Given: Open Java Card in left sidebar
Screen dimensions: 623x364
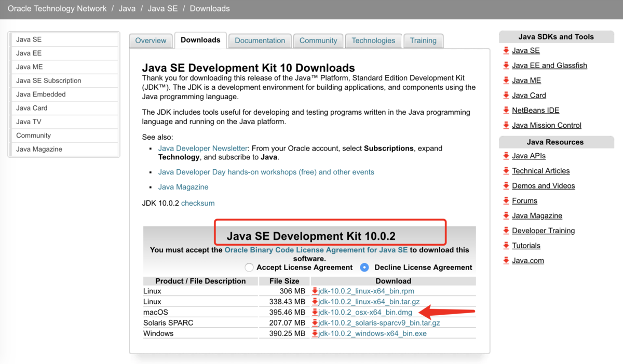Looking at the screenshot, I should [x=65, y=108].
